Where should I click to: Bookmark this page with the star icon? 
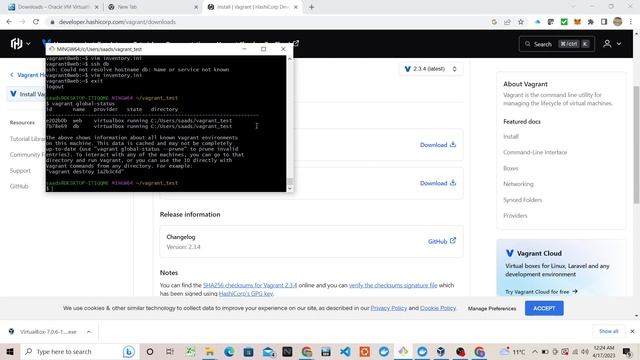[521, 22]
